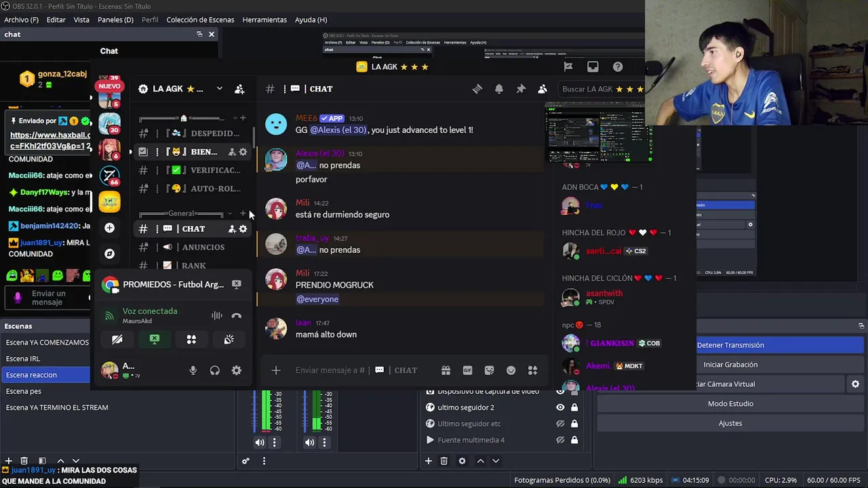Open source properties gear in OBS
868x488 pixels.
pos(462,461)
